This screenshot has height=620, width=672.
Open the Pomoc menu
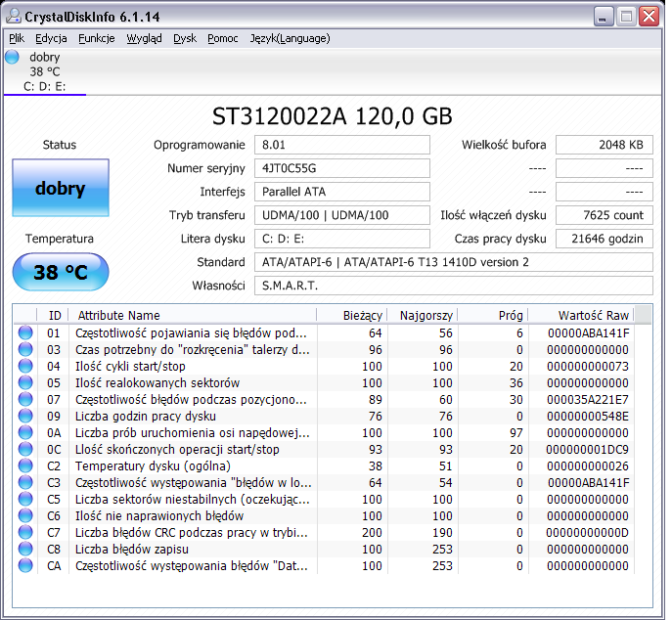click(222, 38)
